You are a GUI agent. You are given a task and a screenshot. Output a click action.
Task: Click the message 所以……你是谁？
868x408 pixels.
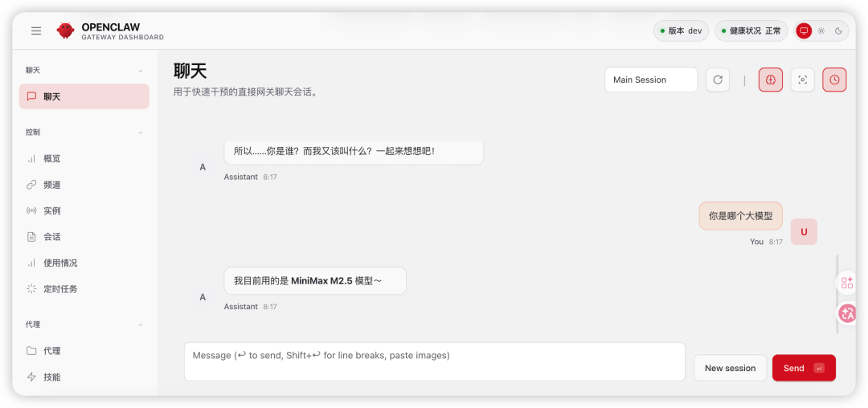[x=354, y=152]
